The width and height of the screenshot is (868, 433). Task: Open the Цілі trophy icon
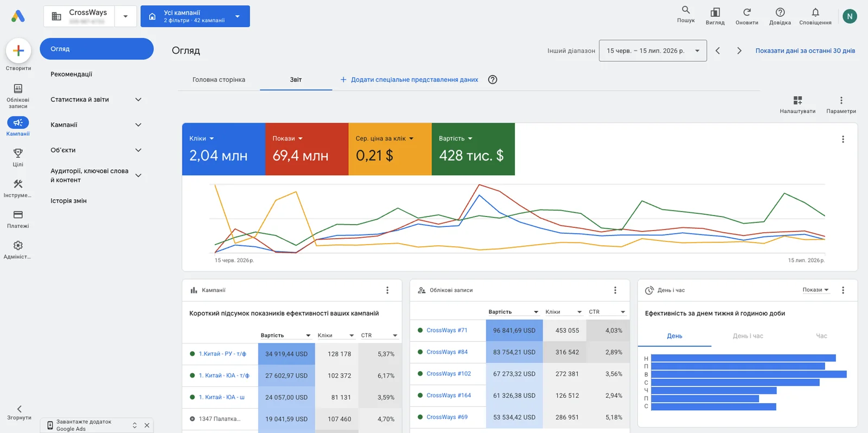click(18, 153)
